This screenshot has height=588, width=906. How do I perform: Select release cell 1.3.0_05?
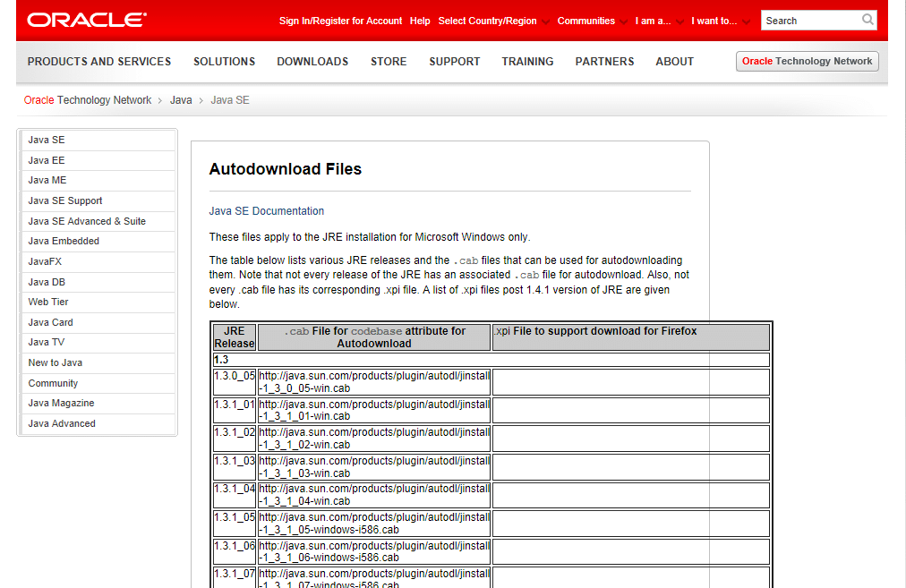tap(234, 382)
